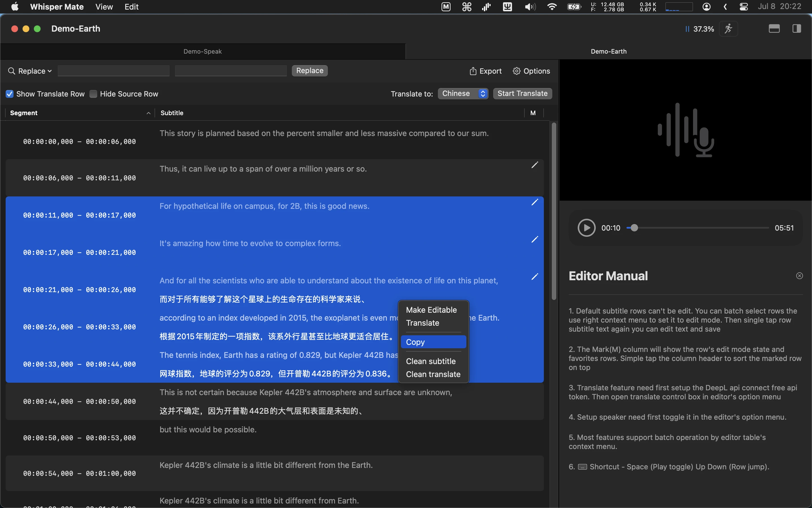The height and width of the screenshot is (508, 812).
Task: Switch to the Demo-Earth tab
Action: pyautogui.click(x=608, y=51)
